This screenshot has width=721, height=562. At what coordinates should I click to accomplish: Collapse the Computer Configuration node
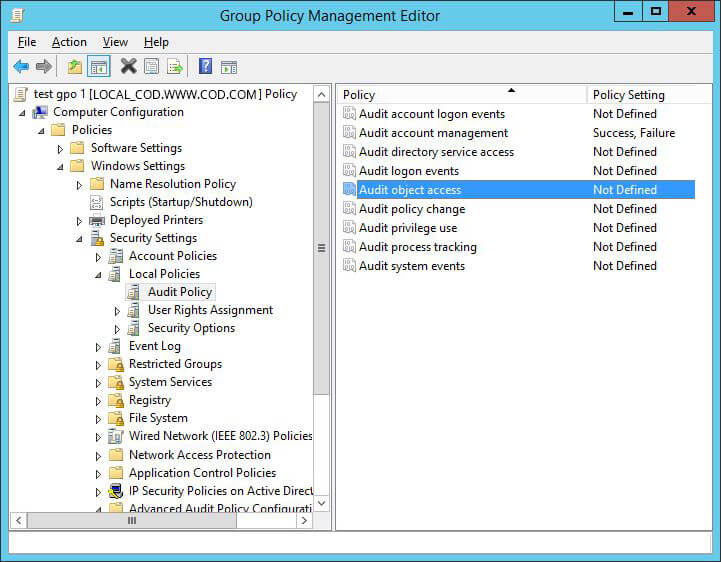pyautogui.click(x=22, y=113)
